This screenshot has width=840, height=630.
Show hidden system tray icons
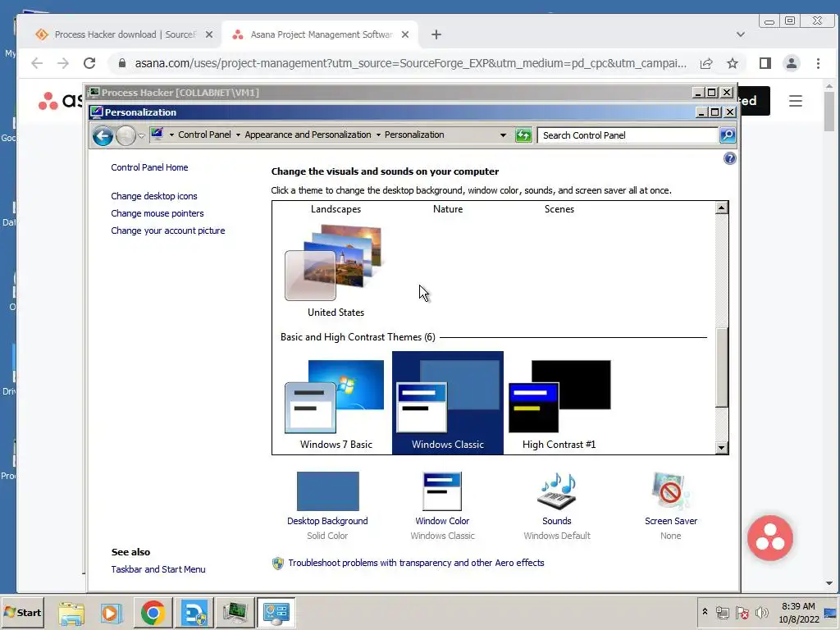click(705, 612)
